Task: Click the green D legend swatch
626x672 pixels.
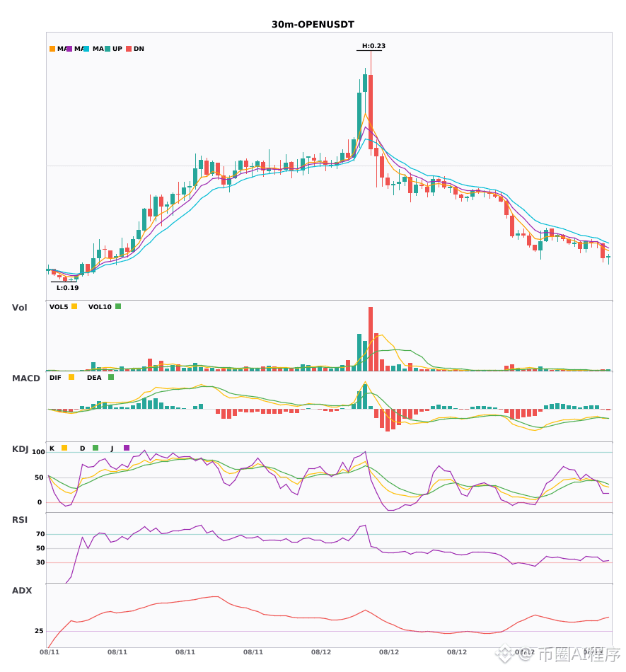Action: click(95, 448)
